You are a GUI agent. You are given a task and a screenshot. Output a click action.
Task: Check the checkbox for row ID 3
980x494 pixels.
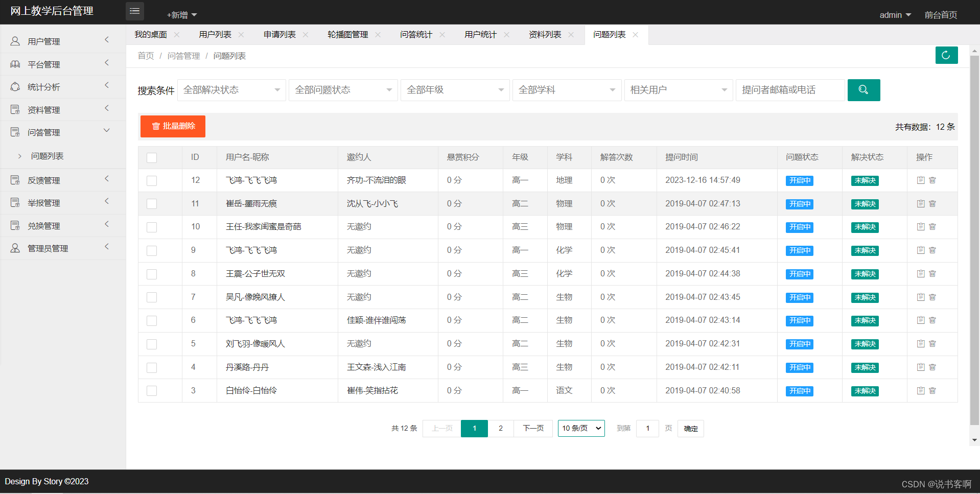point(152,391)
